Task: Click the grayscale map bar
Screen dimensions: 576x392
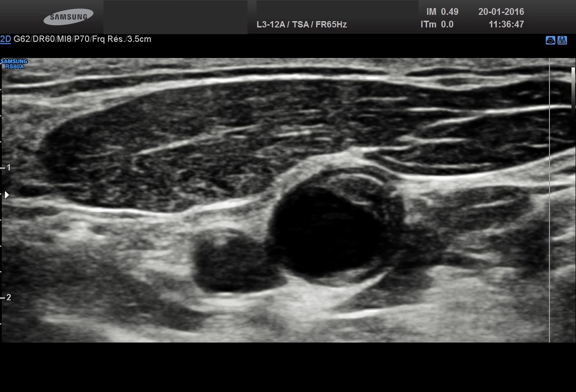Action: (573, 88)
